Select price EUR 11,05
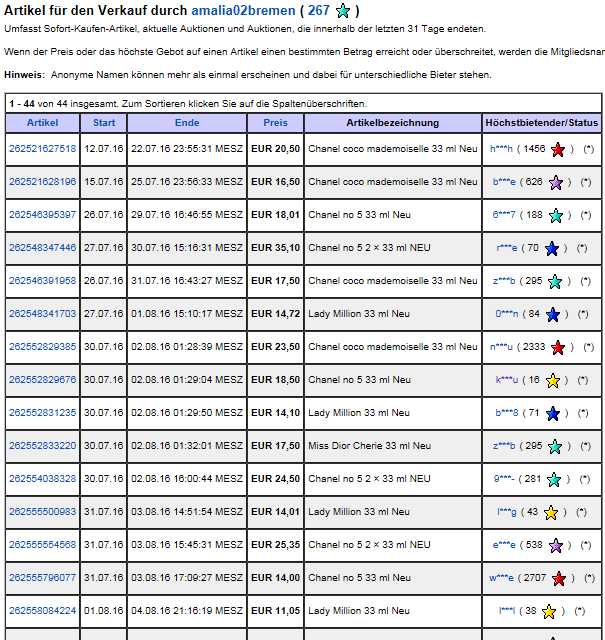 point(276,611)
